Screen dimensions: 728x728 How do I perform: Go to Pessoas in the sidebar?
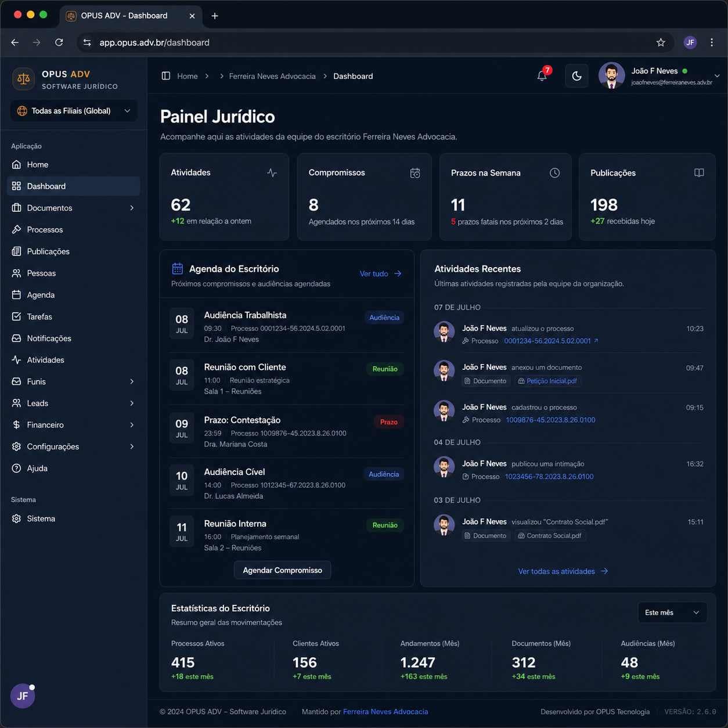(x=74, y=273)
